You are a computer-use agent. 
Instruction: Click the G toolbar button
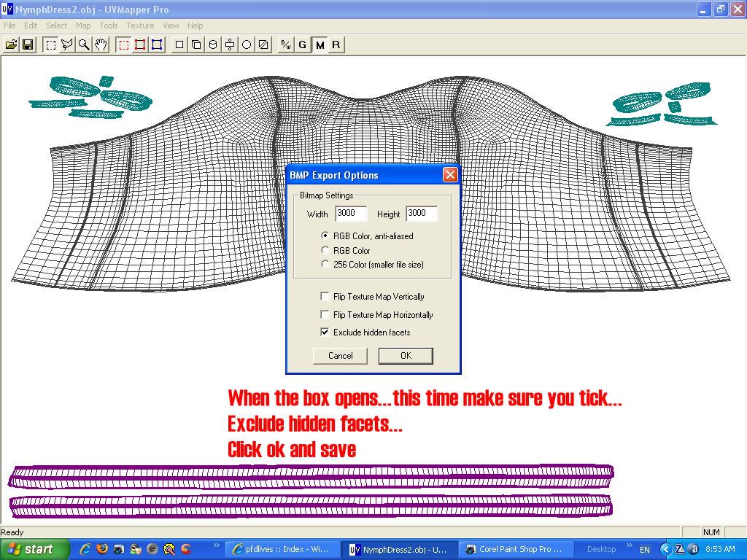pos(303,44)
